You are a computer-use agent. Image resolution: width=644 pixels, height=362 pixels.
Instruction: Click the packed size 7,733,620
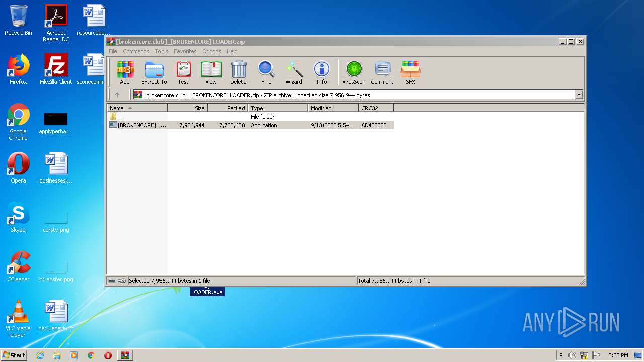click(232, 125)
